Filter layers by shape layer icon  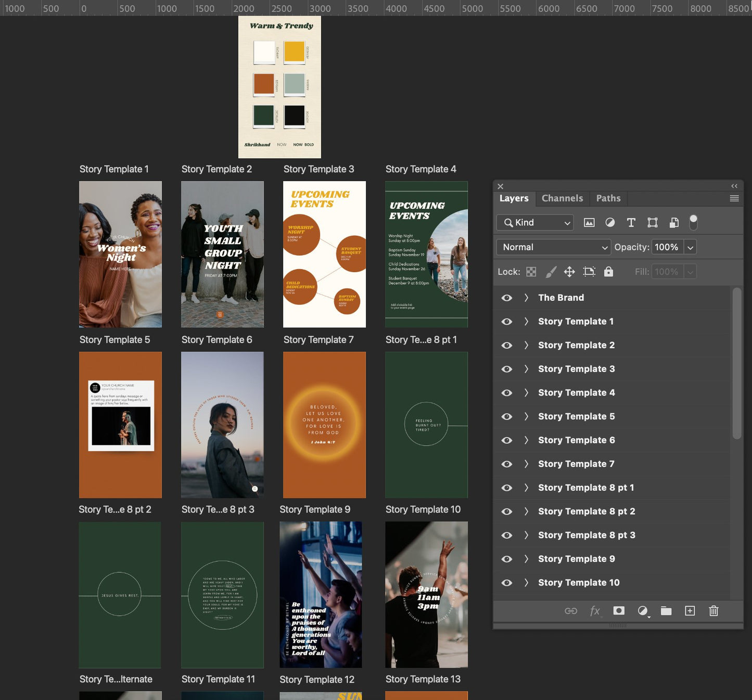(x=652, y=223)
